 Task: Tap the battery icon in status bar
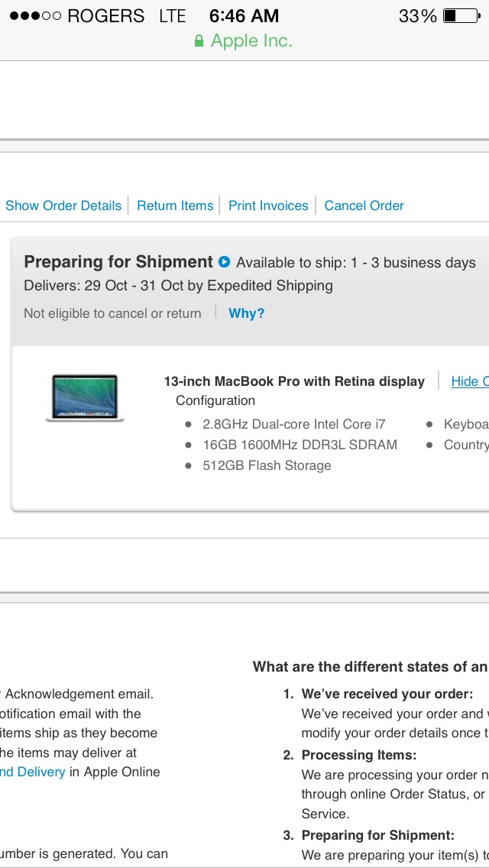pyautogui.click(x=461, y=15)
